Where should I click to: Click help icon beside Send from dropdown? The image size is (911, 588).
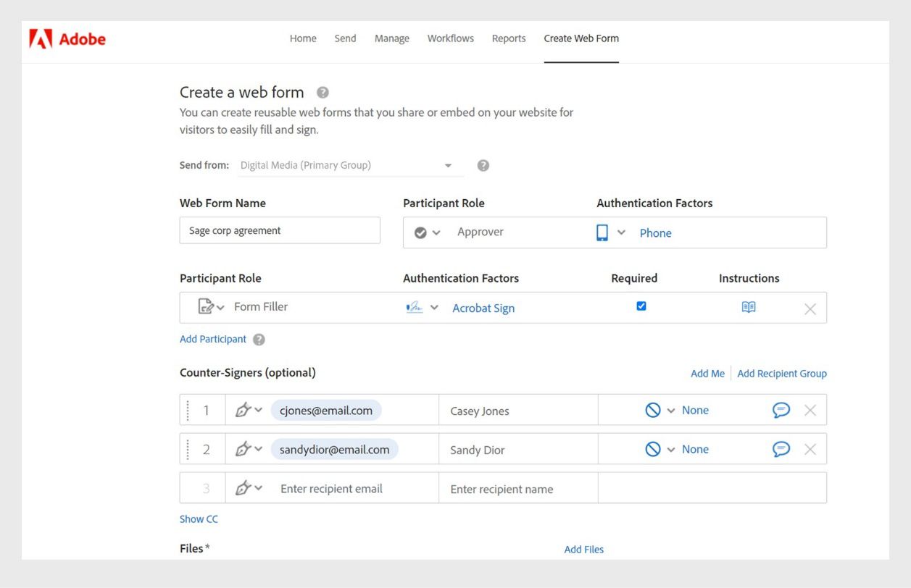483,165
